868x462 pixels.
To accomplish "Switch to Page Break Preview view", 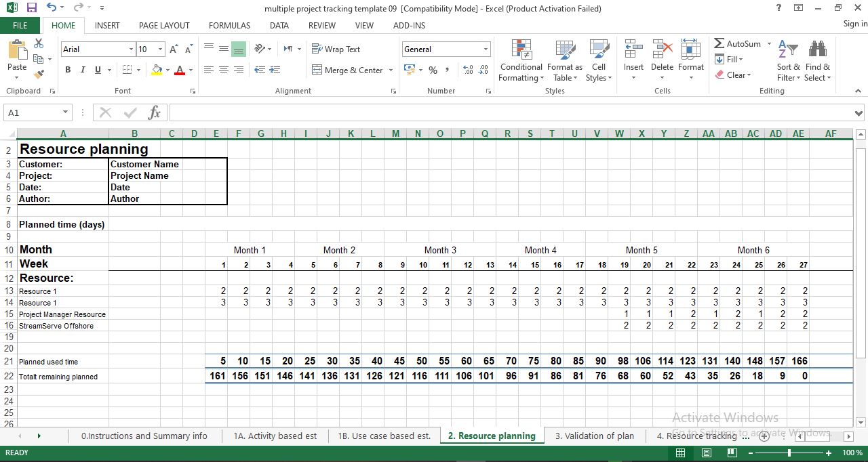I will tap(732, 452).
